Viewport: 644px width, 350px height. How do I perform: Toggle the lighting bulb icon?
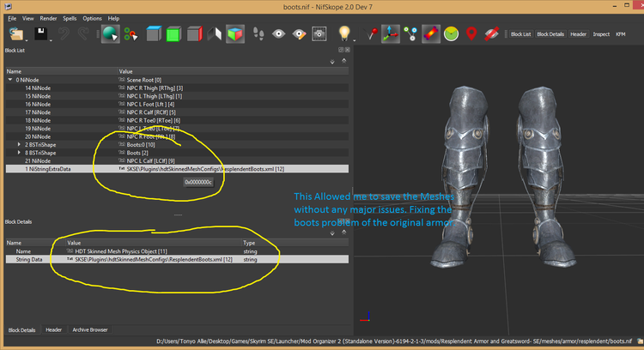tap(344, 33)
